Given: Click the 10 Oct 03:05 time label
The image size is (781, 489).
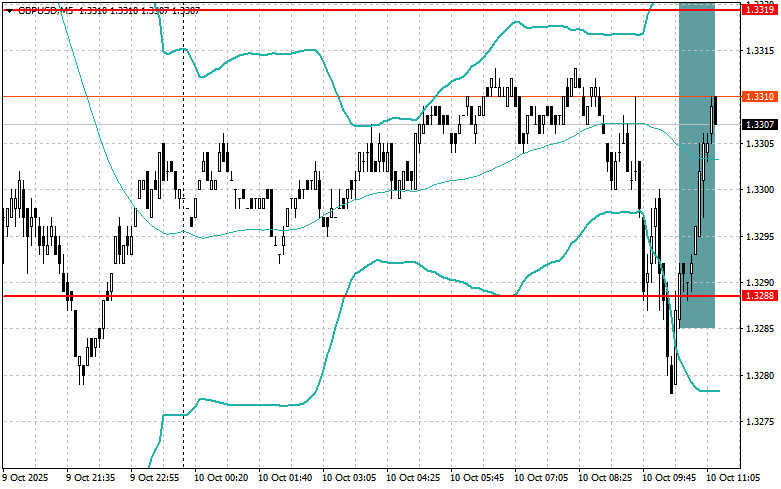Looking at the screenshot, I should point(348,478).
